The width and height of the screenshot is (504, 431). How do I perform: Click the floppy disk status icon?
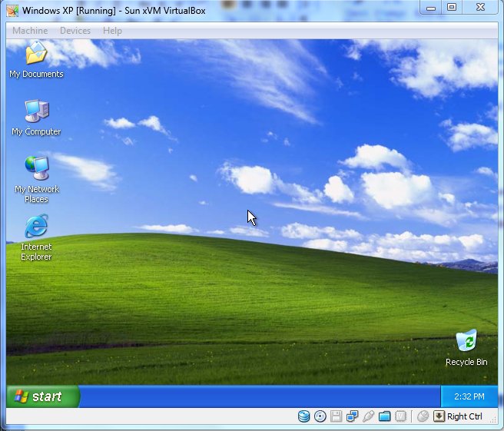click(x=337, y=416)
